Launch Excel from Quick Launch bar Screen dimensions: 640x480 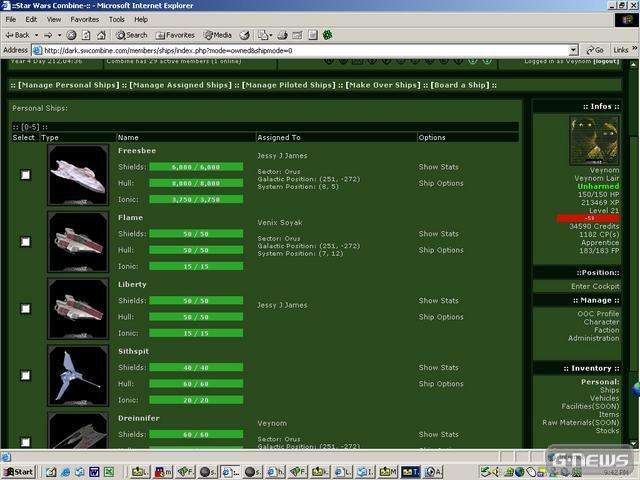pos(109,472)
